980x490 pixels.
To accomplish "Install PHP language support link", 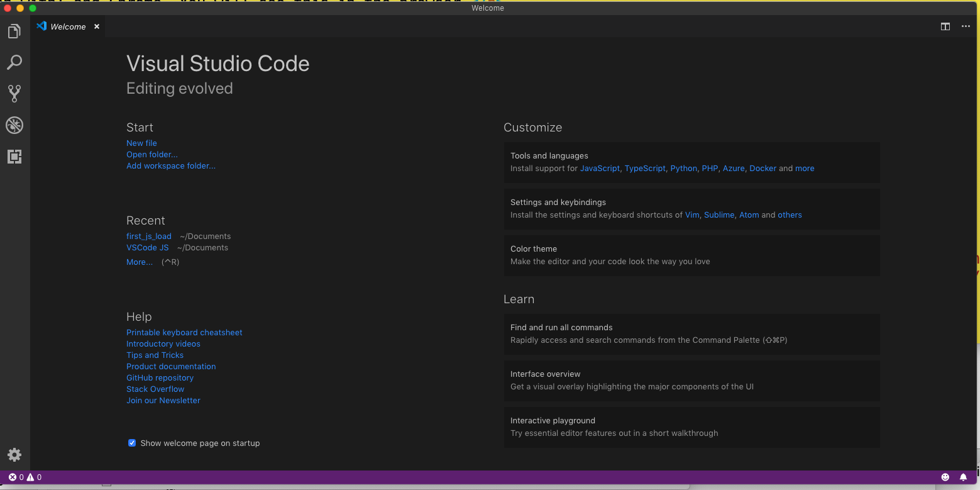I will tap(710, 168).
